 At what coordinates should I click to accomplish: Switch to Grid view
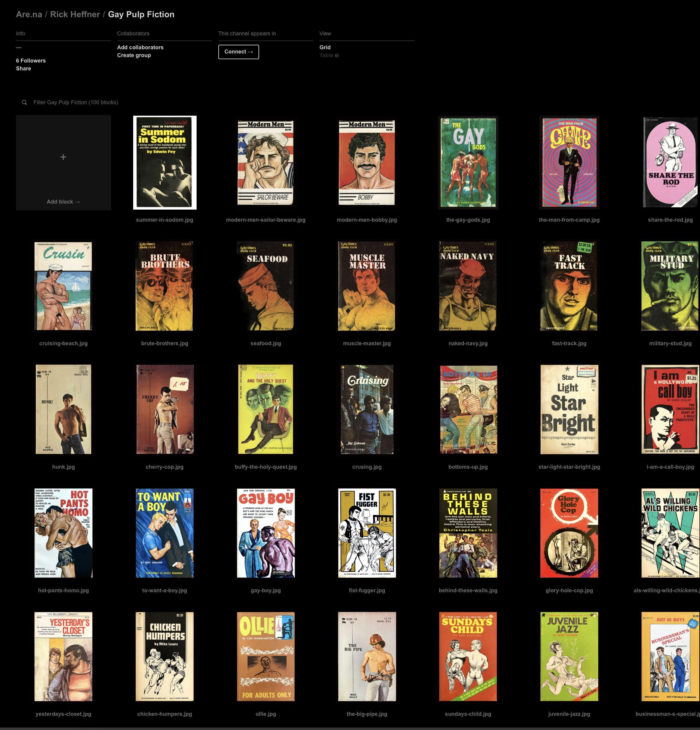click(325, 47)
